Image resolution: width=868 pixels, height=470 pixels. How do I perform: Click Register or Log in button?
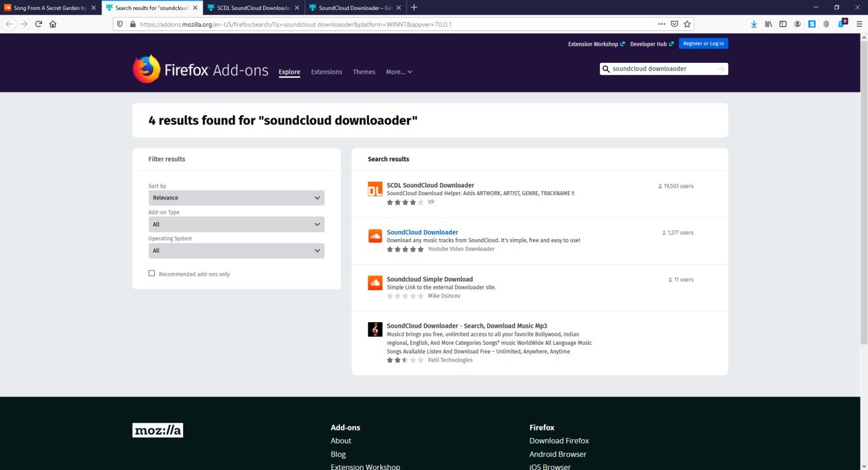click(x=704, y=43)
